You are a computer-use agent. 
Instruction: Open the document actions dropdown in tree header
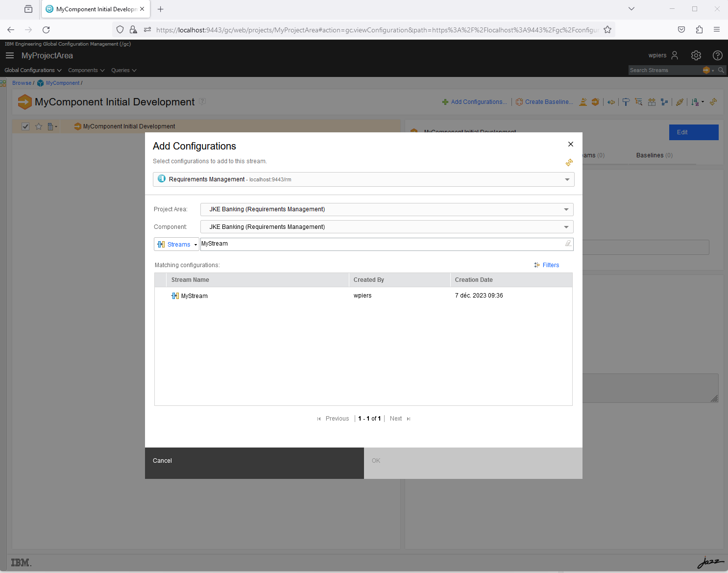coord(52,126)
